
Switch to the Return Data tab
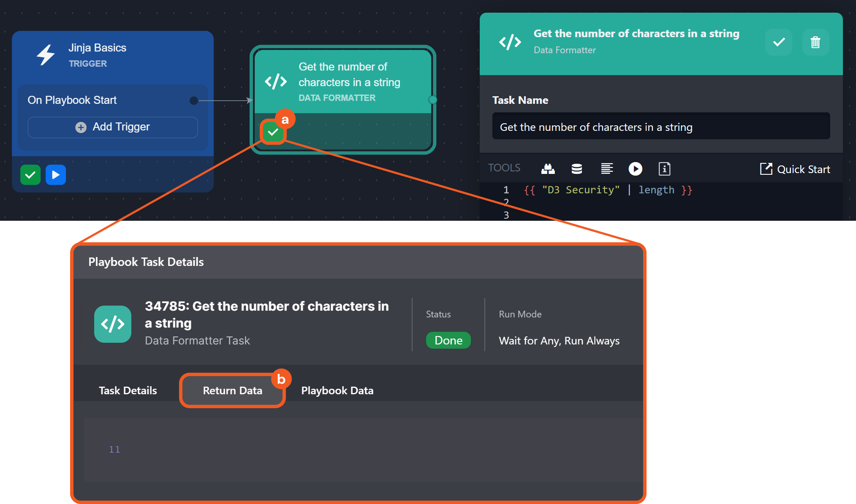pos(232,390)
